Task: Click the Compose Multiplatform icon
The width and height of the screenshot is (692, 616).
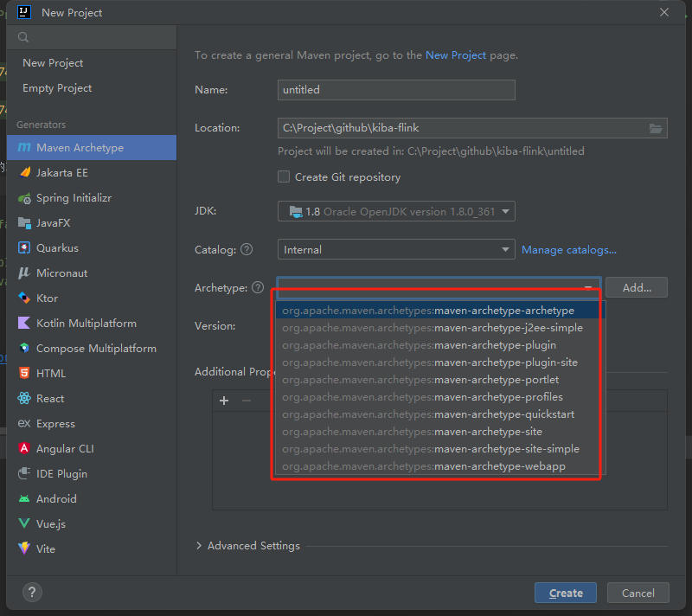Action: (x=24, y=348)
